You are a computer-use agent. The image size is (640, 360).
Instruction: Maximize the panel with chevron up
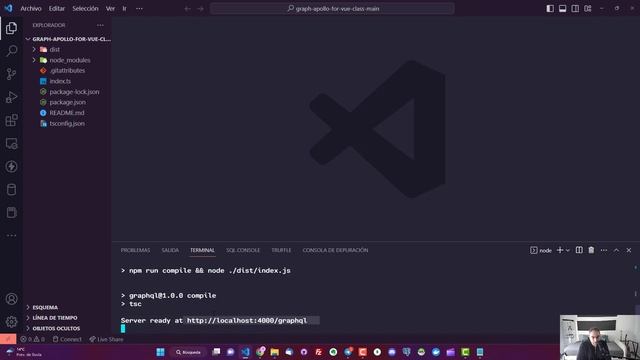(x=616, y=250)
